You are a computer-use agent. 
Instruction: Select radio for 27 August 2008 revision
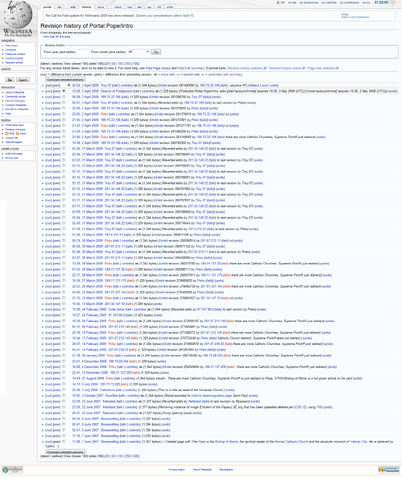(64, 378)
